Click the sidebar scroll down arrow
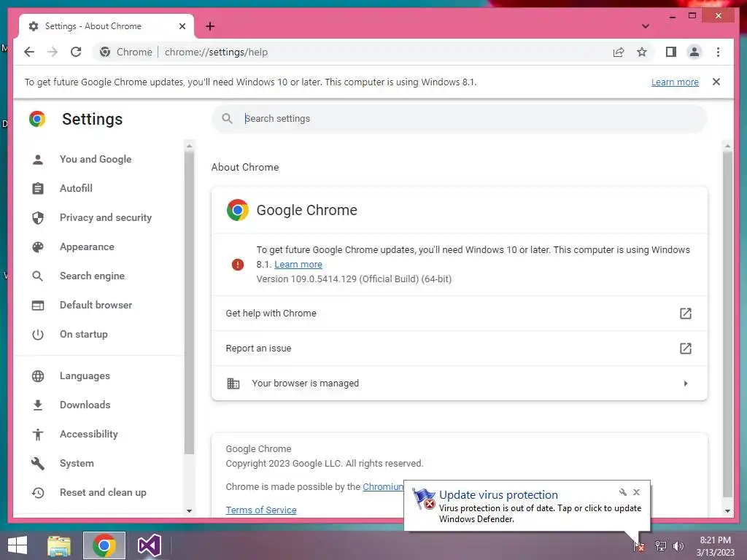Image resolution: width=747 pixels, height=560 pixels. (189, 511)
